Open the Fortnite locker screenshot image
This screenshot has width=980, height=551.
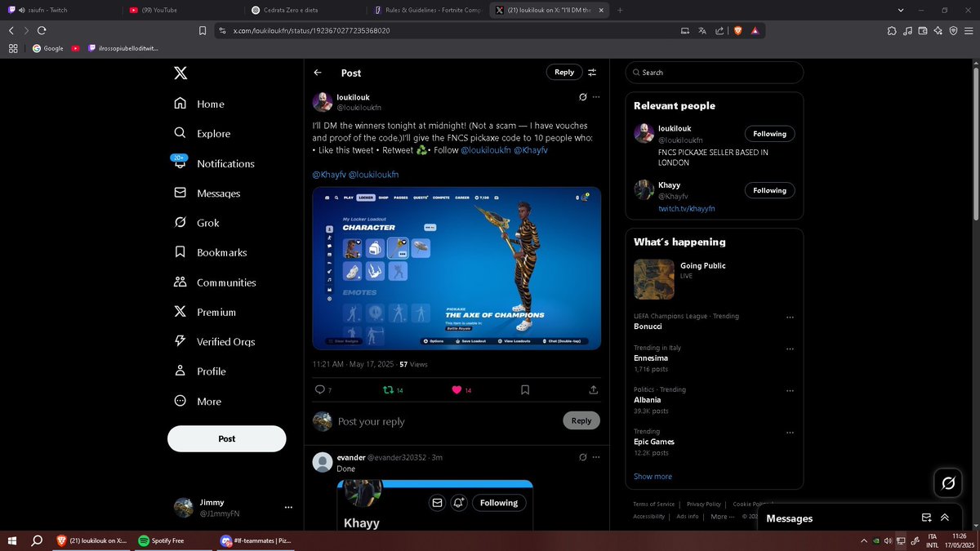click(457, 269)
